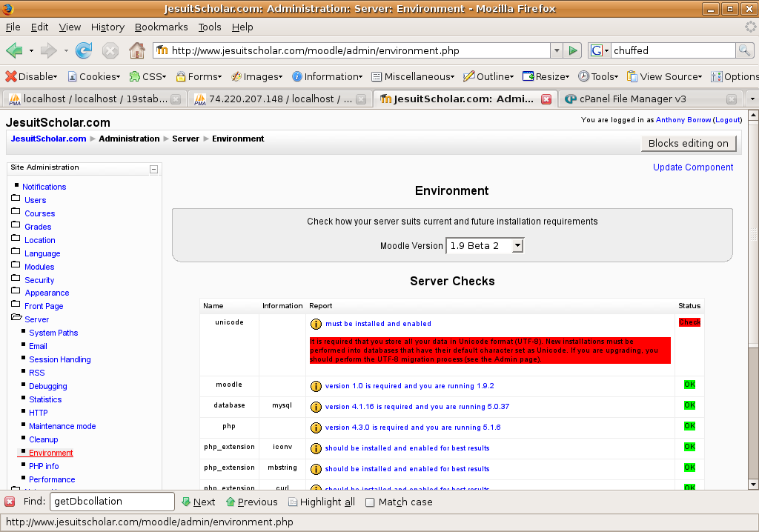Screen dimensions: 759x532
Task: Collapse the Site Administration block
Action: click(153, 169)
